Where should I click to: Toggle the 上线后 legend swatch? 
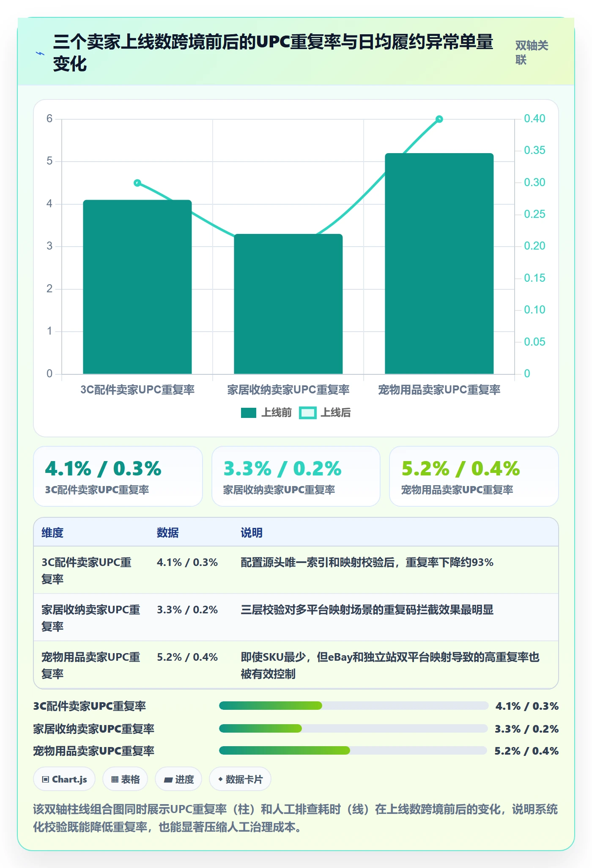307,413
